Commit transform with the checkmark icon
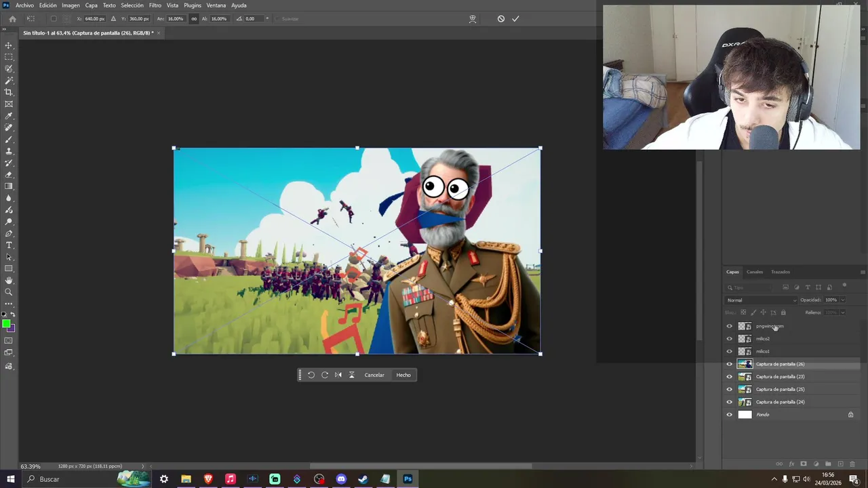Image resolution: width=868 pixels, height=488 pixels. [515, 19]
